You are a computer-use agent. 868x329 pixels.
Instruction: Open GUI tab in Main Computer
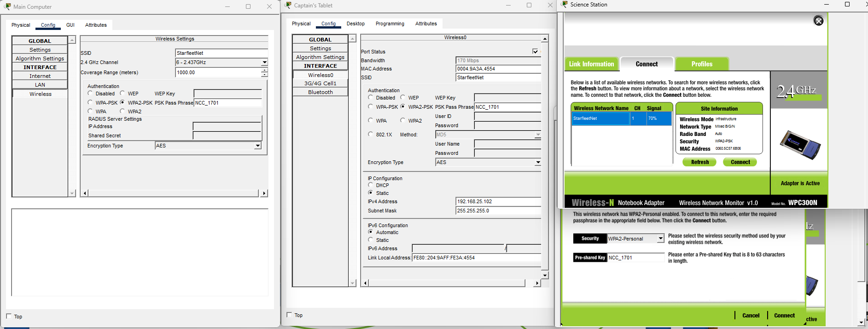[x=70, y=25]
